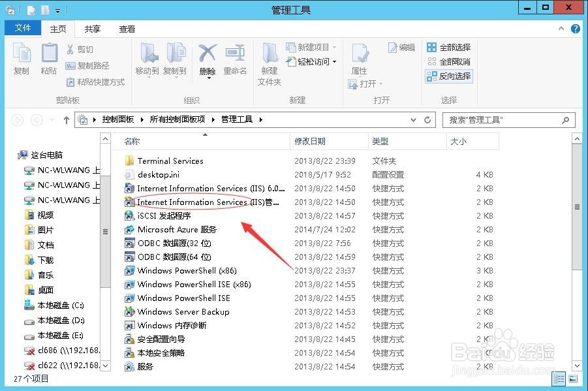The width and height of the screenshot is (588, 391).
Task: Open the File (文件) tab
Action: 23,28
